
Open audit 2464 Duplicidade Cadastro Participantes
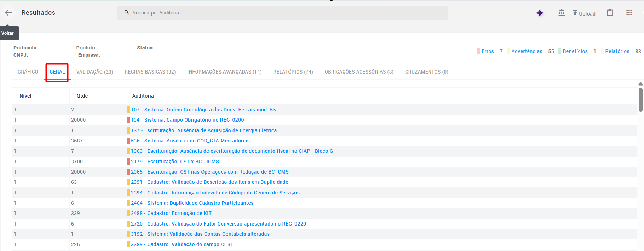tap(192, 203)
